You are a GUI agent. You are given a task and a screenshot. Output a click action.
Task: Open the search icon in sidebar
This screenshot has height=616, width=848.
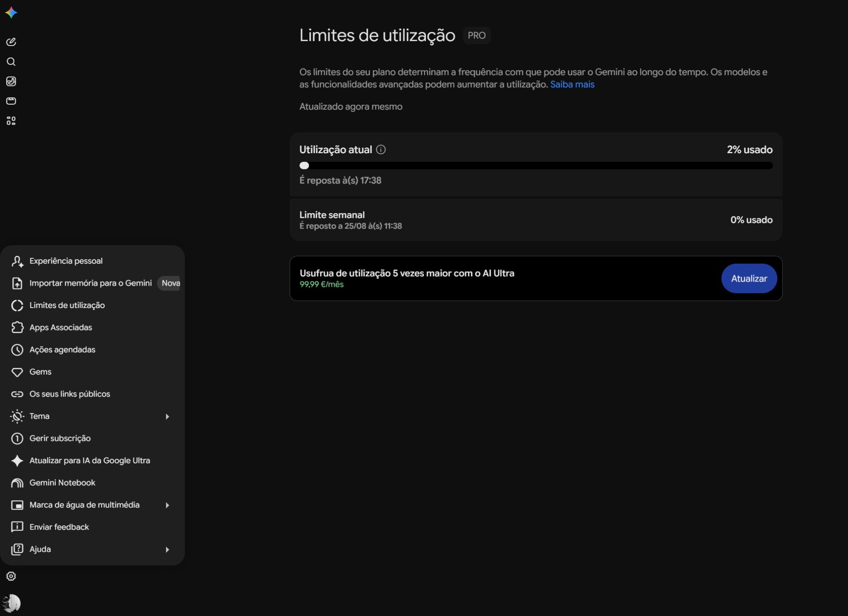click(x=11, y=62)
